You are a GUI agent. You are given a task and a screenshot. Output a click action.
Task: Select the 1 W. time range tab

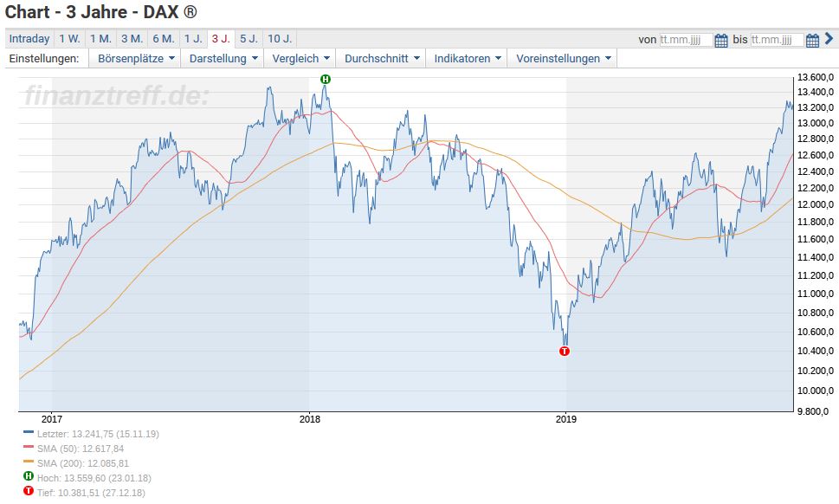pyautogui.click(x=69, y=38)
